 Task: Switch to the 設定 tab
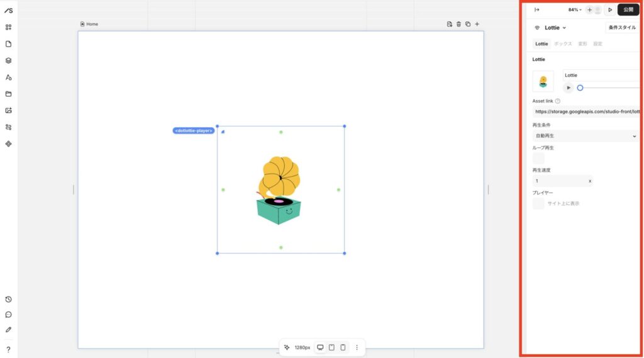597,44
